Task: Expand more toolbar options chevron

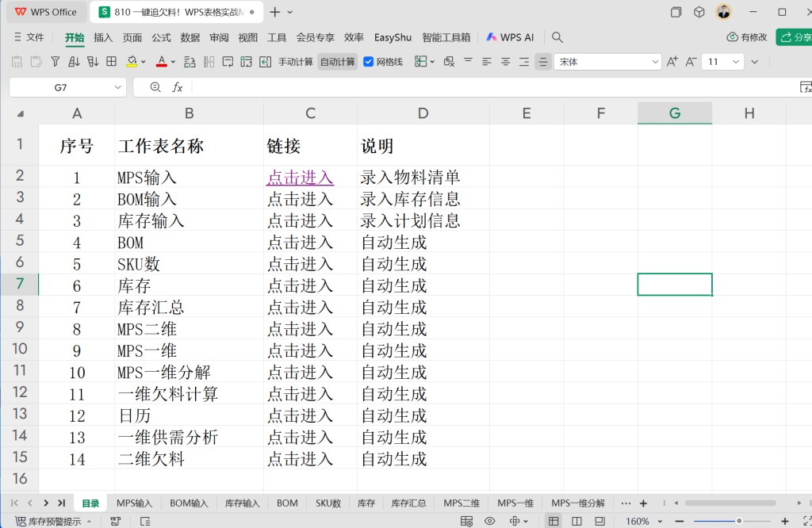Action: click(x=755, y=62)
